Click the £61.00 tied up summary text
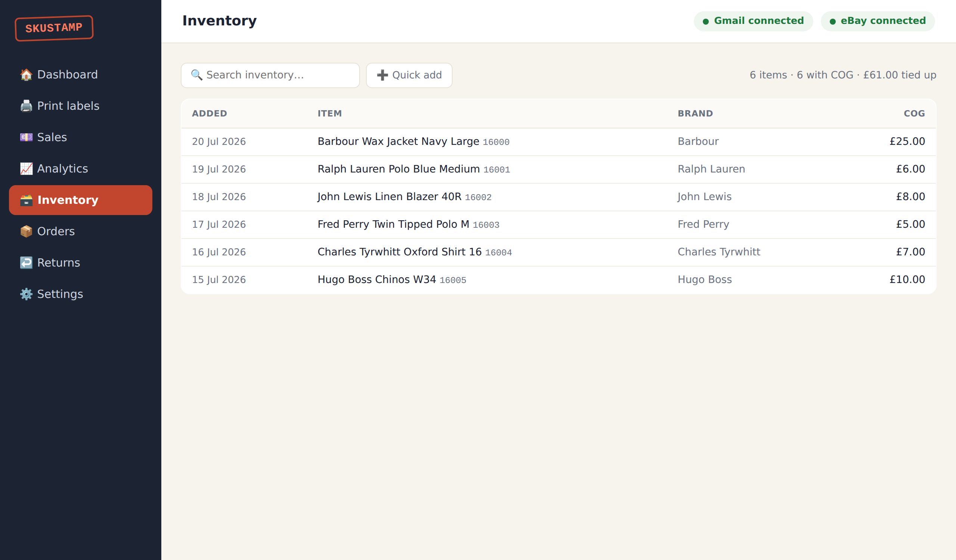 [x=900, y=75]
